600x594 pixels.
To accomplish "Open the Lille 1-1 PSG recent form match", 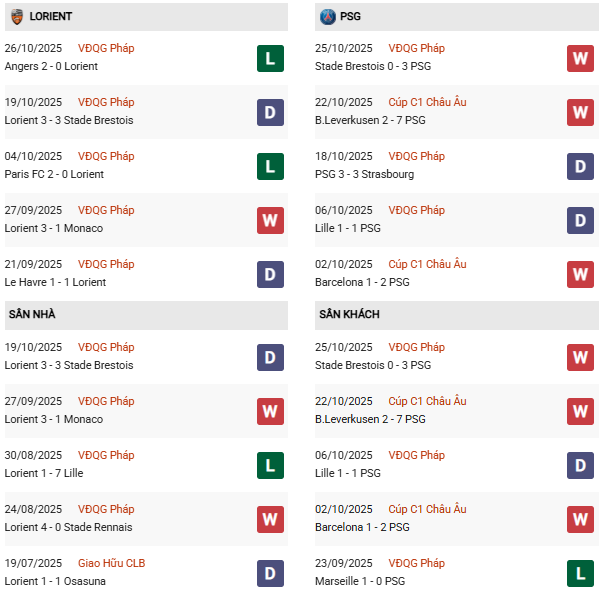I will coord(347,228).
